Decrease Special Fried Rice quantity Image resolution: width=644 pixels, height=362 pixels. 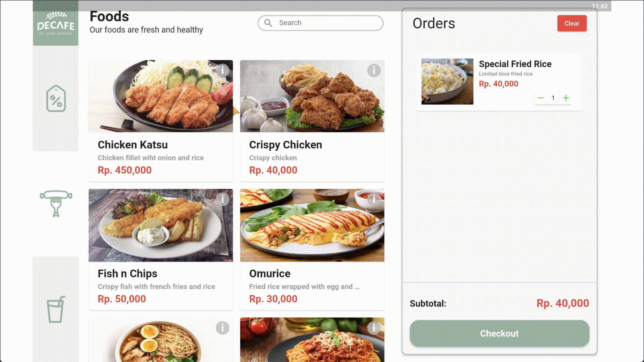click(541, 98)
